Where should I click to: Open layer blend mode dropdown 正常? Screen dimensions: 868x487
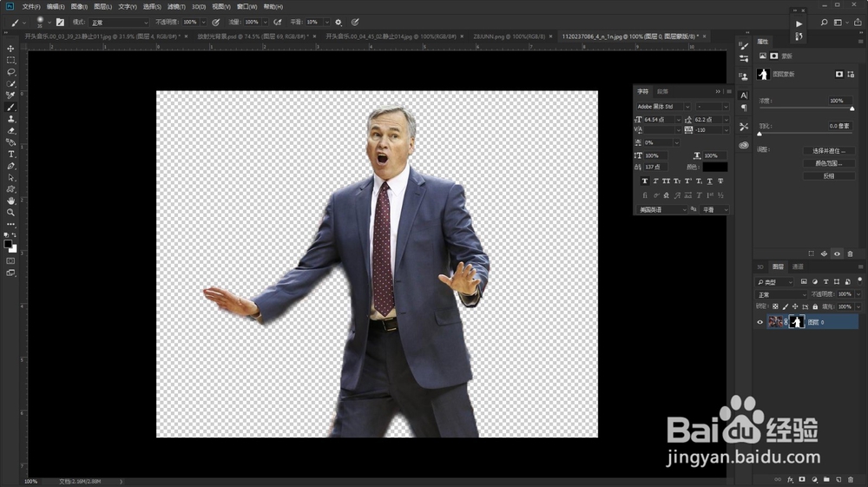(782, 295)
